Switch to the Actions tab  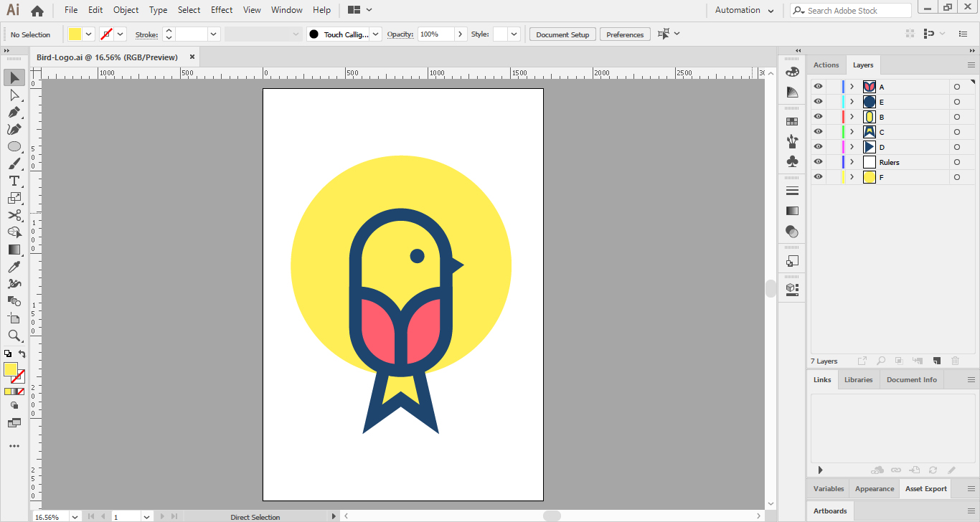pos(826,65)
